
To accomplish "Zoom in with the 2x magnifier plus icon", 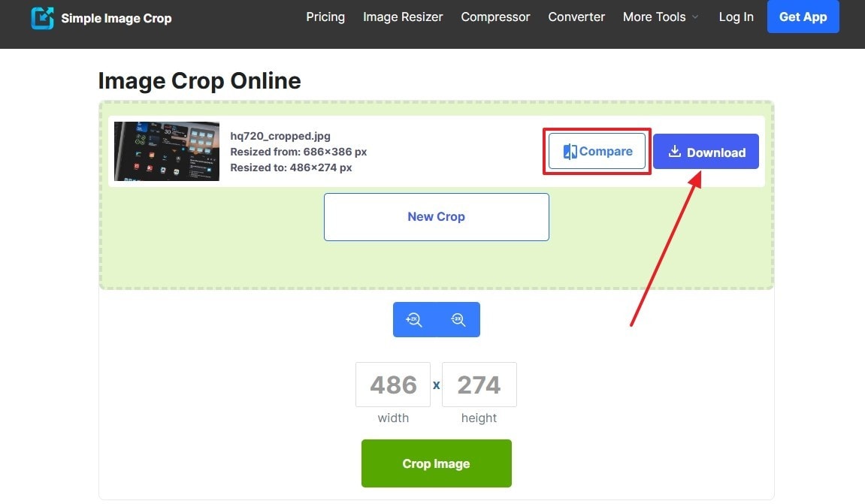I will click(x=414, y=320).
